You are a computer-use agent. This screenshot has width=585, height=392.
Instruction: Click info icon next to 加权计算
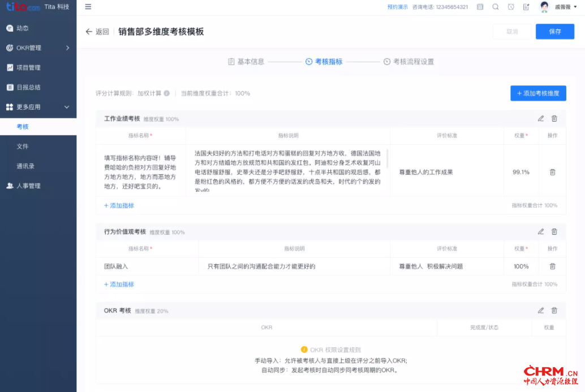pyautogui.click(x=167, y=93)
